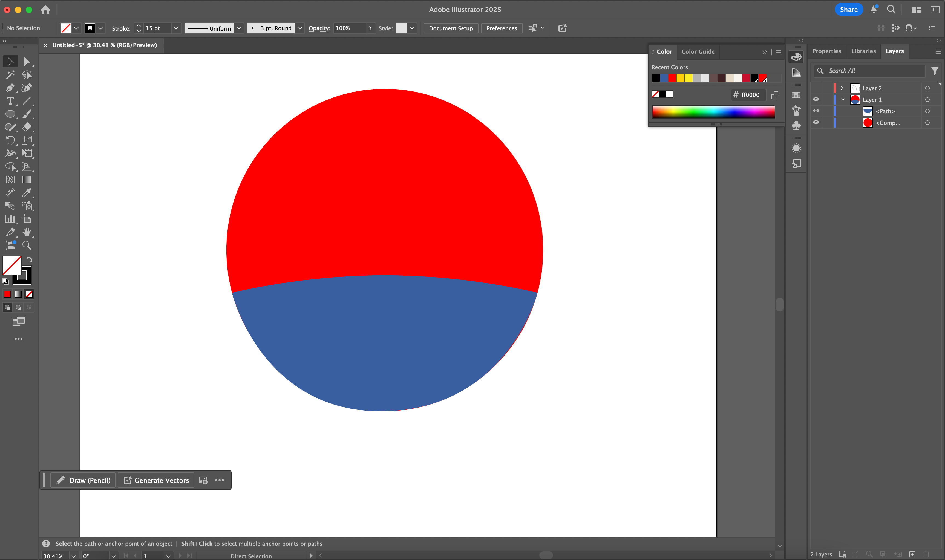Select the Paintbrush tool
Image resolution: width=945 pixels, height=560 pixels.
click(x=27, y=114)
